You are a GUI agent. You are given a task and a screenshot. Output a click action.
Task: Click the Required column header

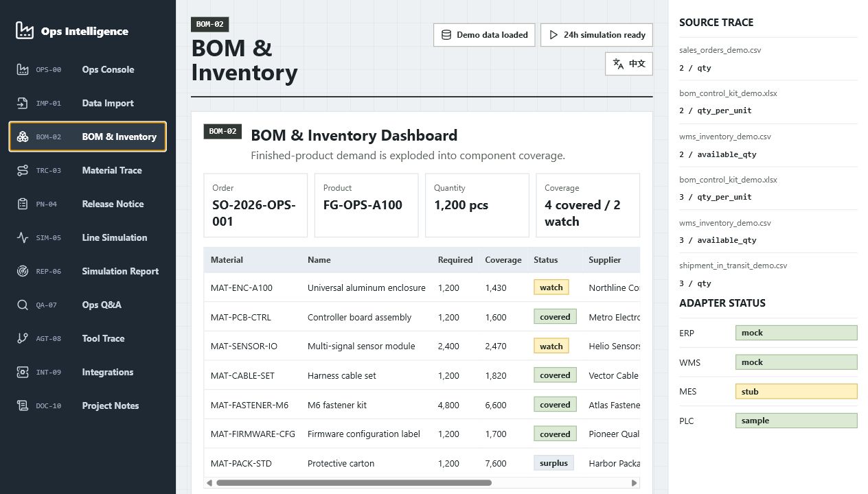pyautogui.click(x=455, y=260)
